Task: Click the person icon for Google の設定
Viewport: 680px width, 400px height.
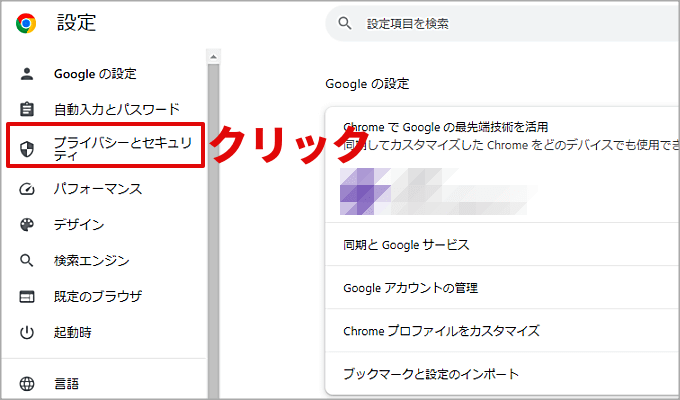Action: [27, 74]
